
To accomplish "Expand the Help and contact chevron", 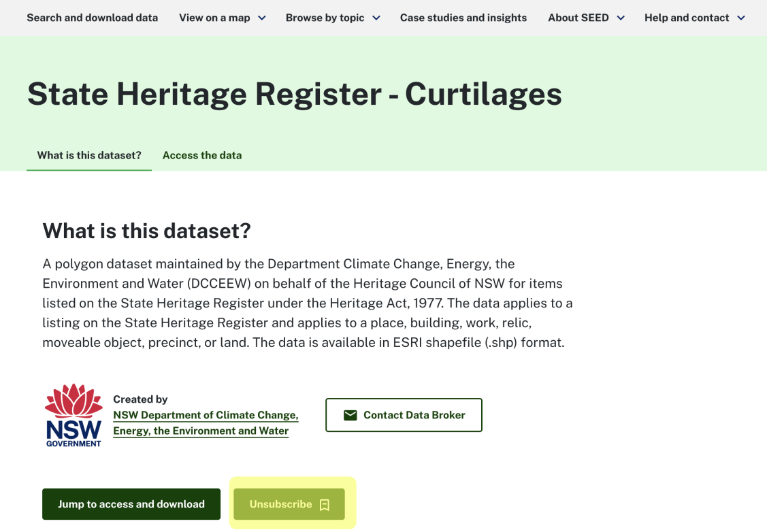I will (x=741, y=18).
